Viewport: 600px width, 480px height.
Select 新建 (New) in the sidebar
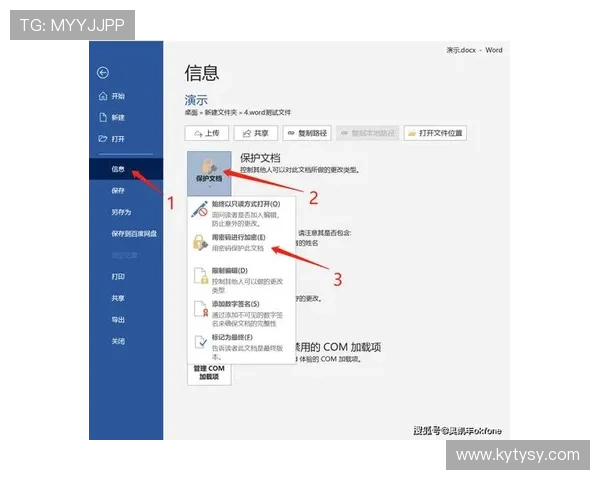(126, 118)
